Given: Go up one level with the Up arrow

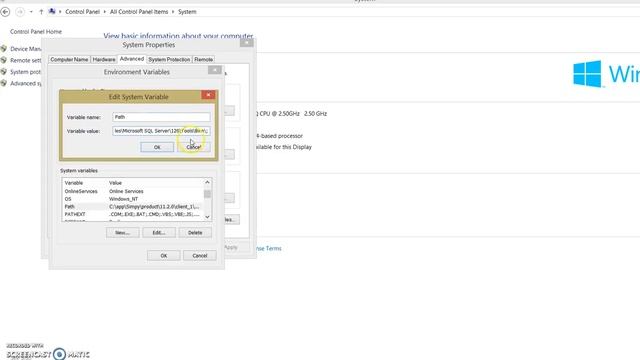Looking at the screenshot, I should click(x=41, y=12).
